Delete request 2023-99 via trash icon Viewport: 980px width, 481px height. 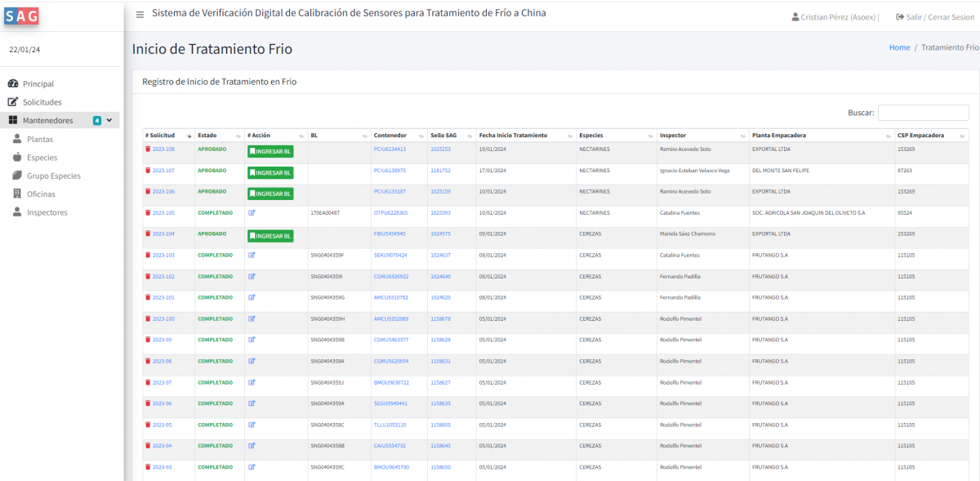point(148,340)
